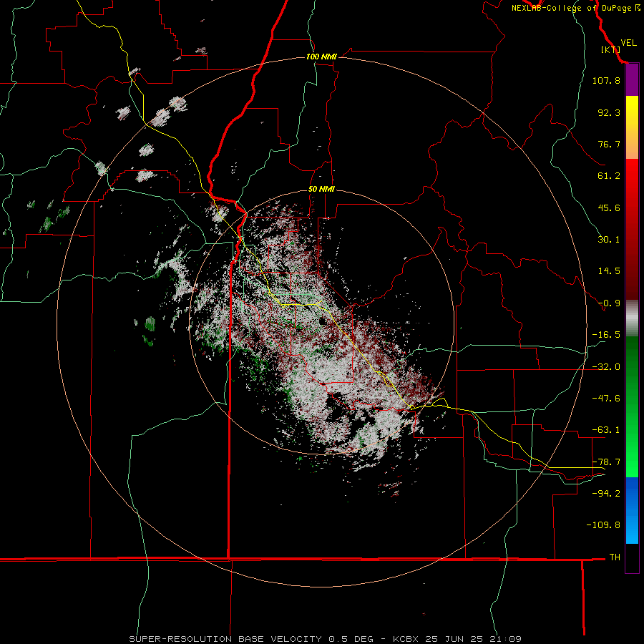Click the TH legend label
This screenshot has width=644, height=644.
pos(615,557)
